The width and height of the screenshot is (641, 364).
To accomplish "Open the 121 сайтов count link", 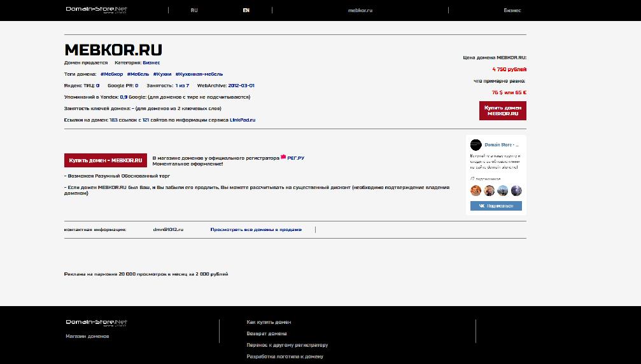I will [x=146, y=120].
